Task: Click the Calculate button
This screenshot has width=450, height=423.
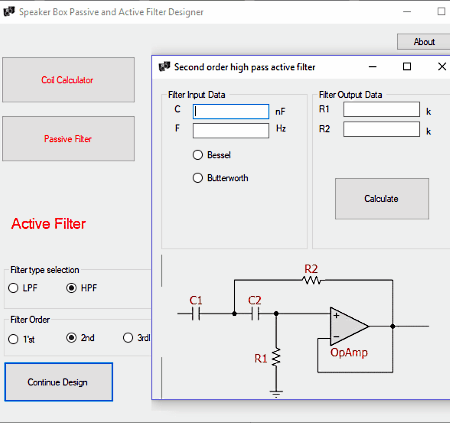Action: 382,199
